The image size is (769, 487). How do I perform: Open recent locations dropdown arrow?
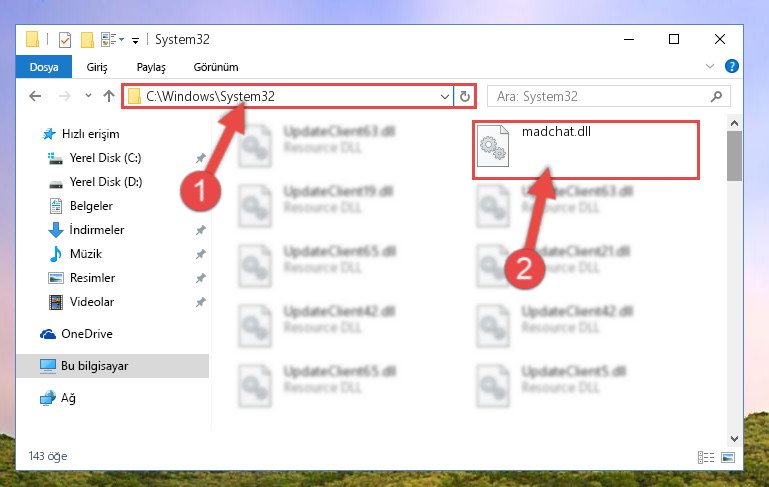(x=88, y=96)
